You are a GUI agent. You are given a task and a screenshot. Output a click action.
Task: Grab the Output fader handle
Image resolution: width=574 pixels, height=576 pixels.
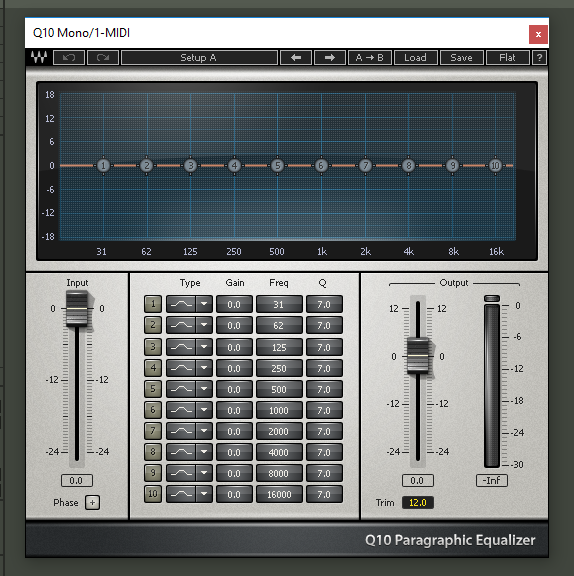pos(418,356)
